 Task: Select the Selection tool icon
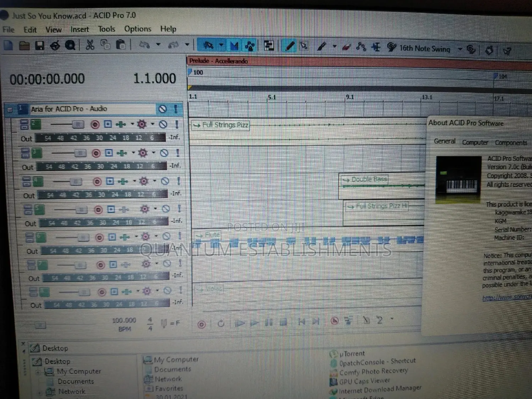[x=304, y=46]
